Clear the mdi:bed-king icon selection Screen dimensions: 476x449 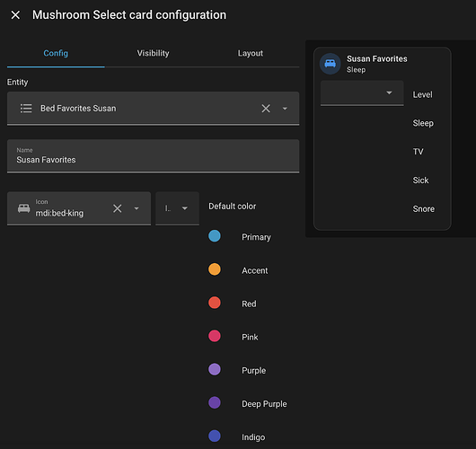coord(118,208)
